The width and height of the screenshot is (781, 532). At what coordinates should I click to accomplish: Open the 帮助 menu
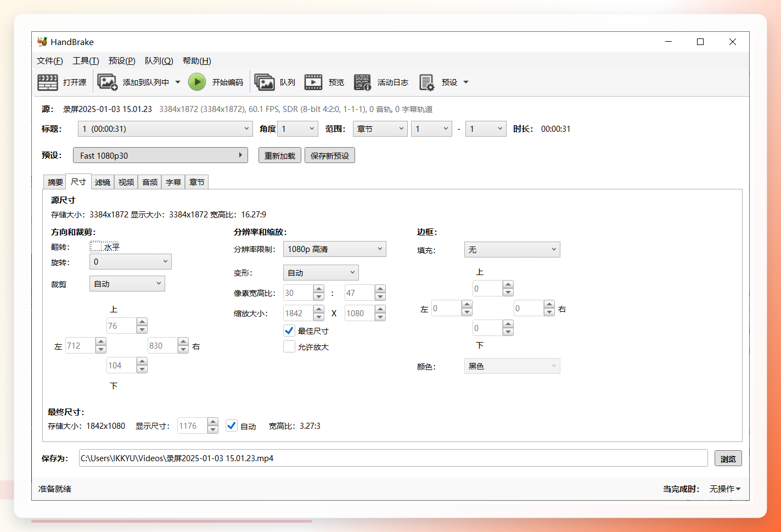(x=197, y=60)
